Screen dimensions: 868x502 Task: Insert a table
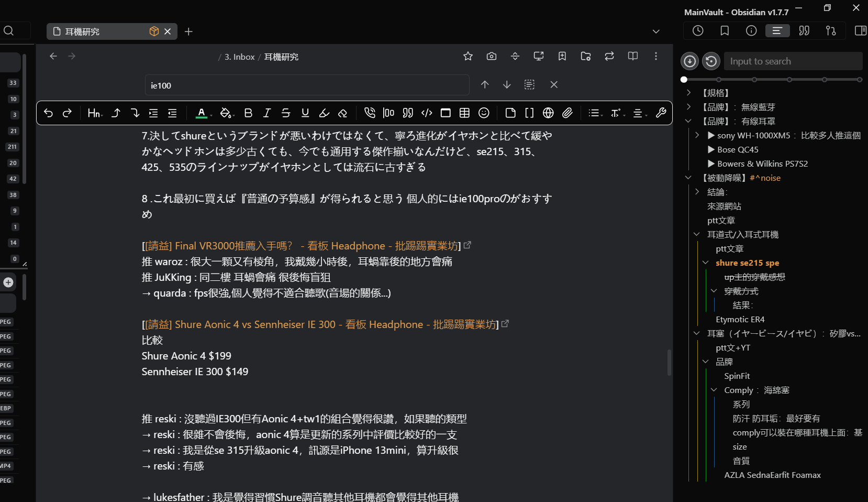[464, 113]
